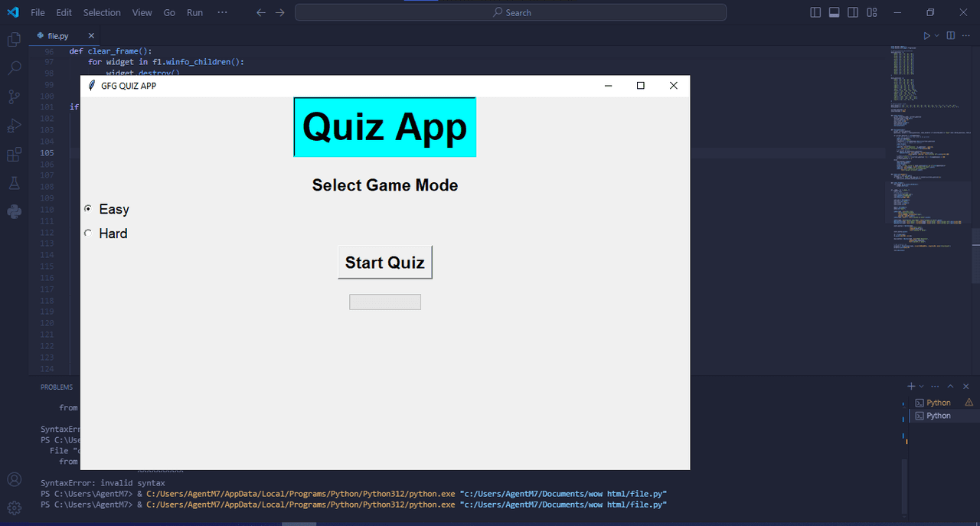This screenshot has height=526, width=980.
Task: Toggle the bottom panel layout button
Action: click(x=835, y=12)
